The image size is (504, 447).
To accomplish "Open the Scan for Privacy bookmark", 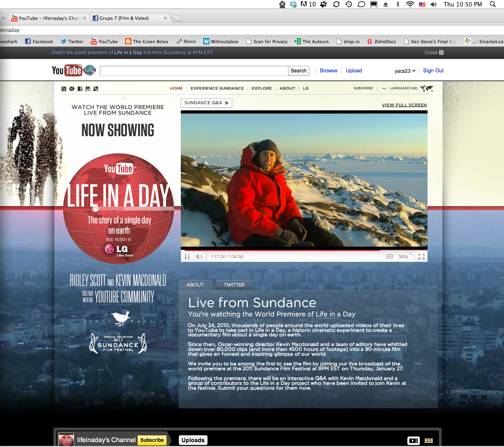I will [267, 41].
